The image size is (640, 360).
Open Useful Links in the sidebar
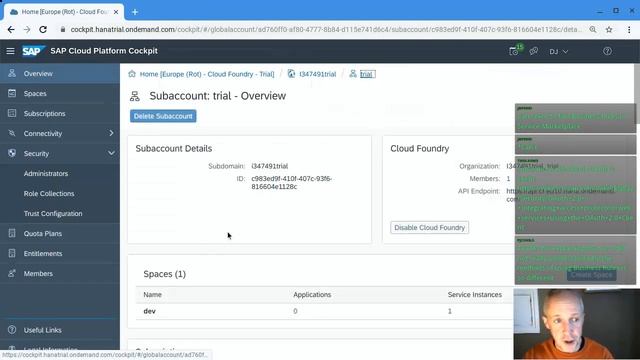[x=60, y=330]
